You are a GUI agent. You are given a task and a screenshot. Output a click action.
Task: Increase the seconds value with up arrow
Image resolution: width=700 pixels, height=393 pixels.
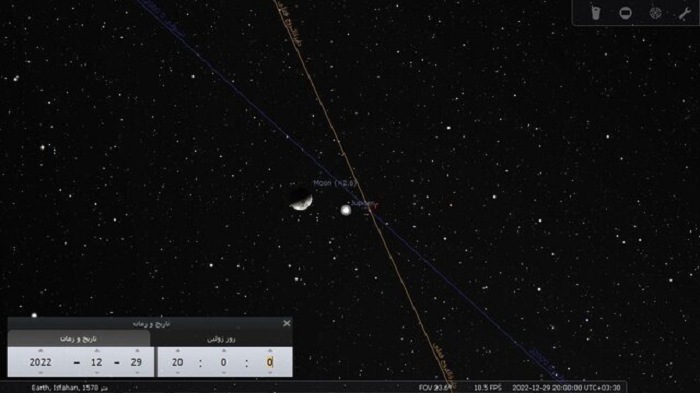pyautogui.click(x=270, y=351)
